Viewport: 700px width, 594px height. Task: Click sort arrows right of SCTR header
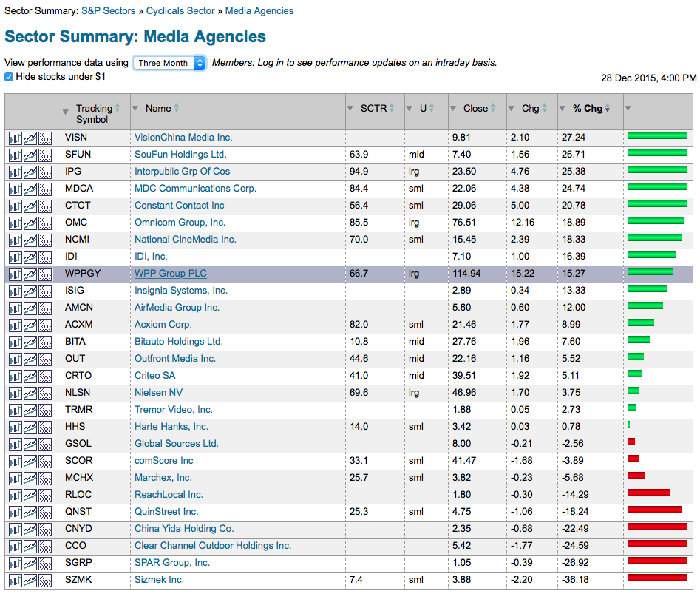[x=392, y=108]
